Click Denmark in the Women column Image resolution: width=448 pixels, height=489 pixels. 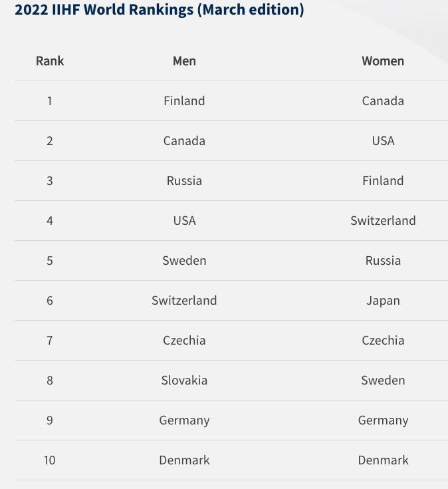tap(383, 460)
